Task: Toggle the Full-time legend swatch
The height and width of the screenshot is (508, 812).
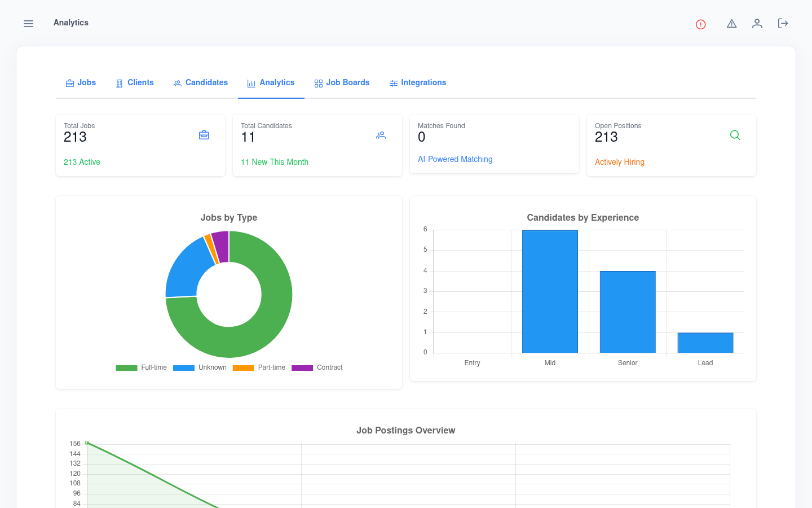Action: (x=126, y=368)
